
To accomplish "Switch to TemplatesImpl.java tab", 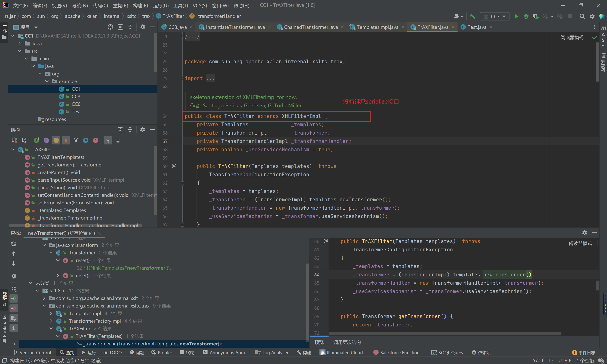I will (377, 27).
